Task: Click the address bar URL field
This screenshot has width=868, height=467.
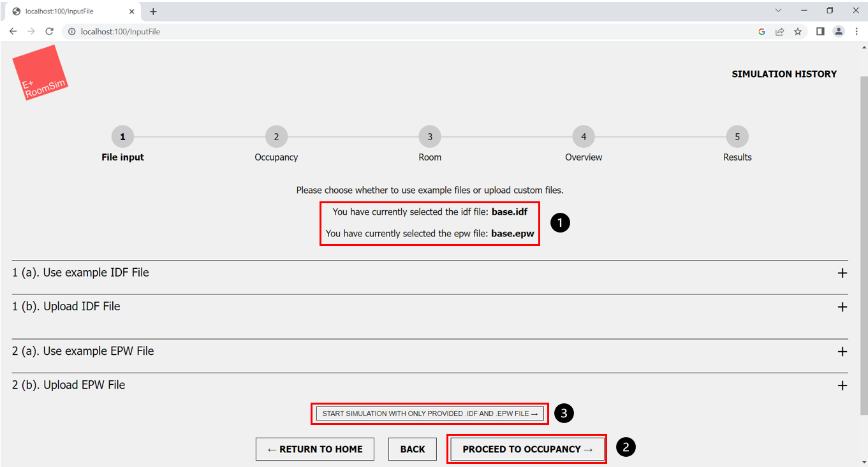Action: coord(408,31)
